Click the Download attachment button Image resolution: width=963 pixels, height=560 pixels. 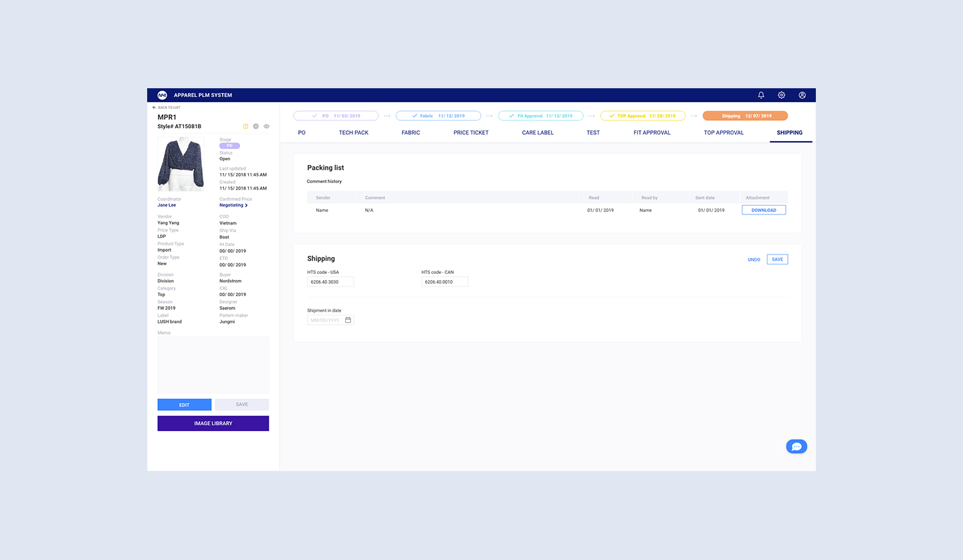pyautogui.click(x=763, y=210)
